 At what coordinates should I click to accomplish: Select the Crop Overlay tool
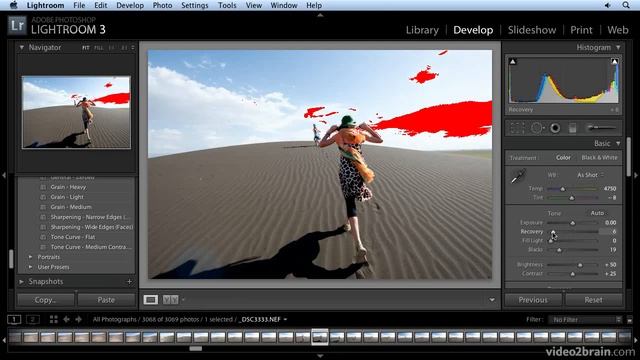point(517,128)
